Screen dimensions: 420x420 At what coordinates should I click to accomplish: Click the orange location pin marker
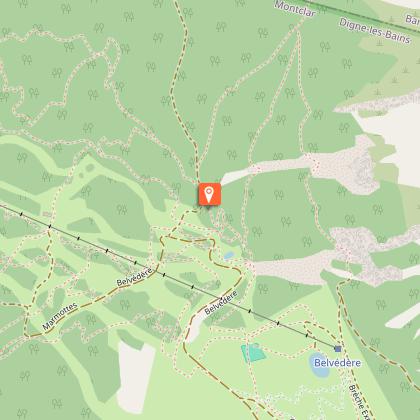click(x=210, y=194)
